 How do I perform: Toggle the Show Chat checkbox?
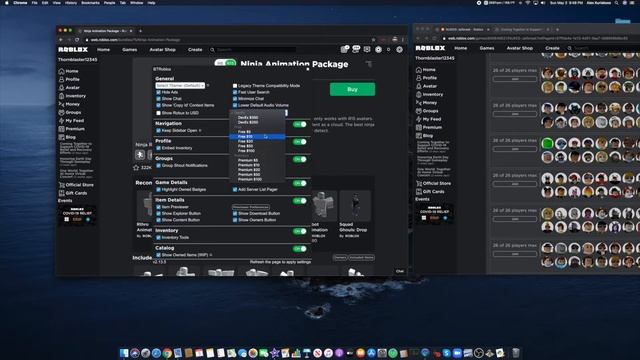tap(158, 99)
